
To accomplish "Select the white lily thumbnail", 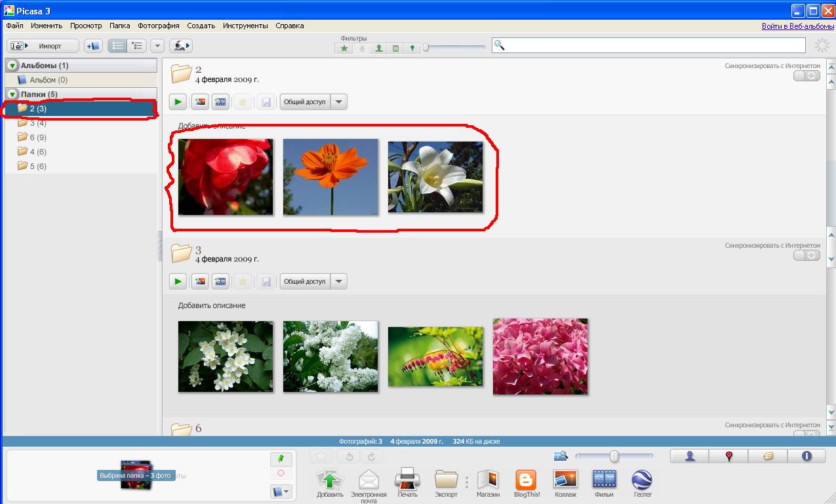I will (435, 177).
